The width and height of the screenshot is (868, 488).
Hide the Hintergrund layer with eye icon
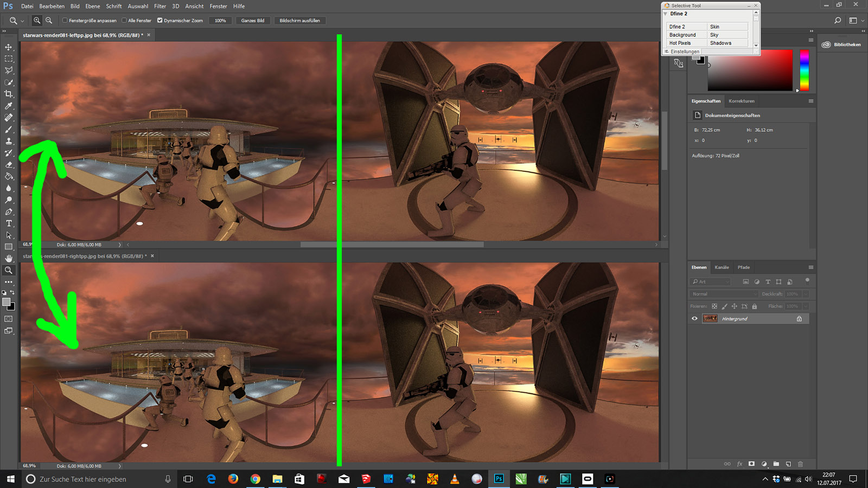coord(694,319)
